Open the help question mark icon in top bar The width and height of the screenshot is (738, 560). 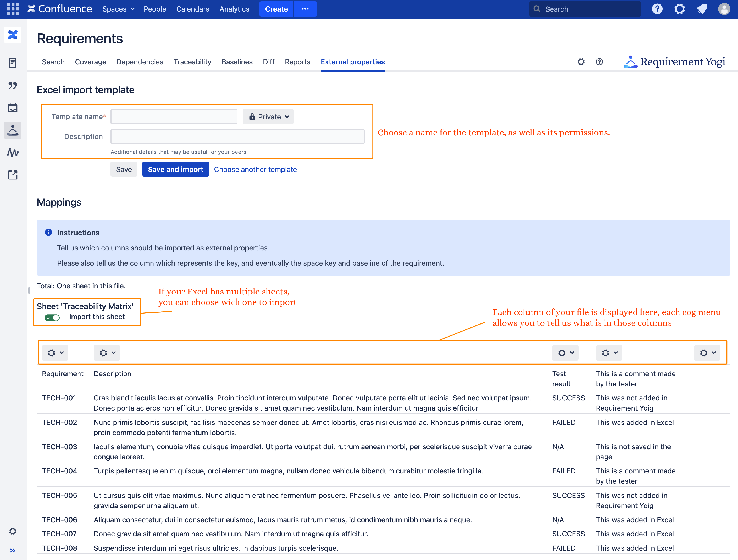click(657, 9)
